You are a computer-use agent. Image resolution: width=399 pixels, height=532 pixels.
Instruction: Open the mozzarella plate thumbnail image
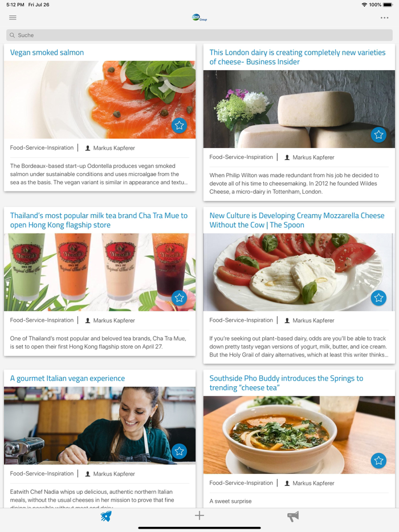[299, 272]
